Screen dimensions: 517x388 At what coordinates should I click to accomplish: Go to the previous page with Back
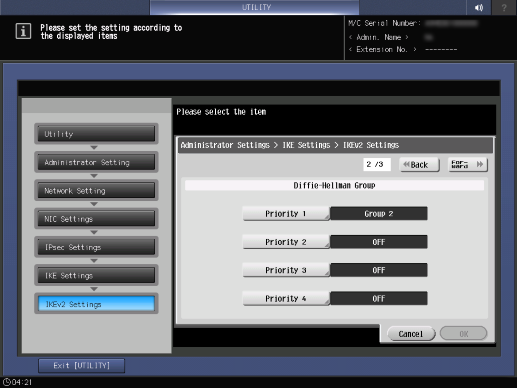(419, 165)
